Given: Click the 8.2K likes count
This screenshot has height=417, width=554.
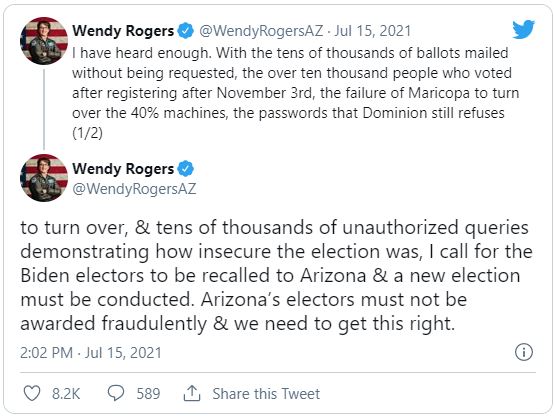Looking at the screenshot, I should [66, 393].
